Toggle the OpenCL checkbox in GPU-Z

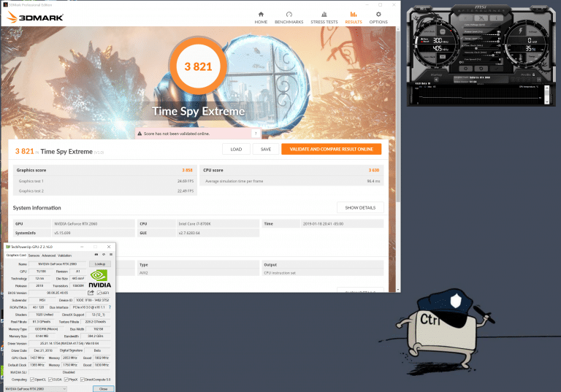[x=32, y=380]
